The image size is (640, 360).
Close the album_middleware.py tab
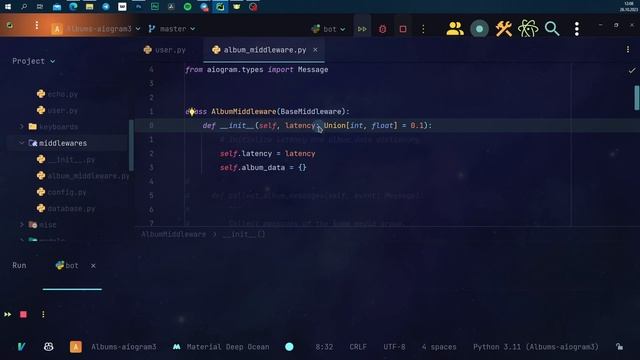(315, 49)
